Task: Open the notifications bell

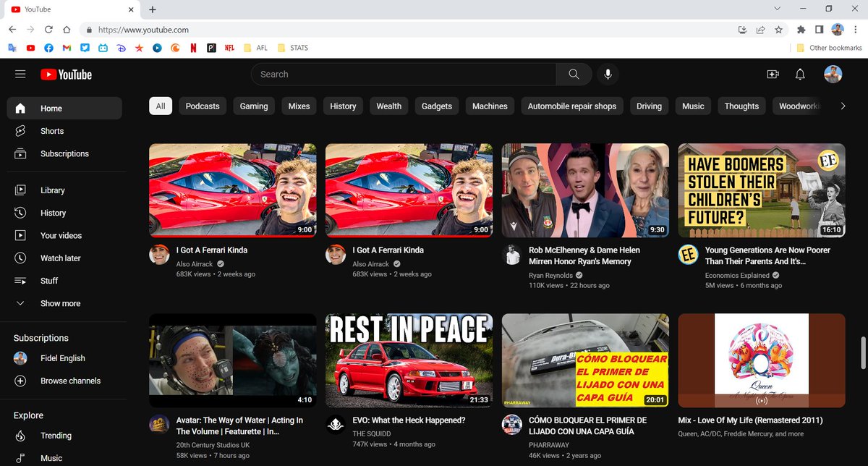Action: click(x=800, y=75)
